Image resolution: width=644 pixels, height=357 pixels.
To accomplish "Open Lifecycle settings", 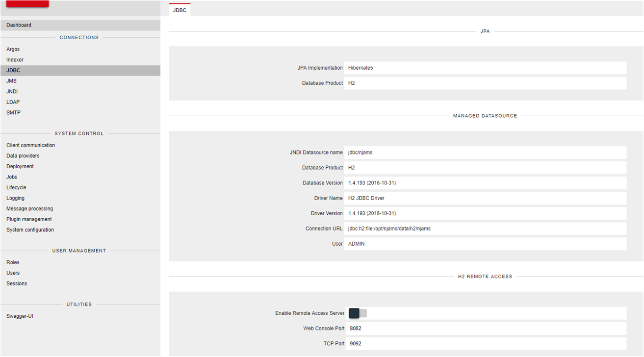I will pos(16,188).
